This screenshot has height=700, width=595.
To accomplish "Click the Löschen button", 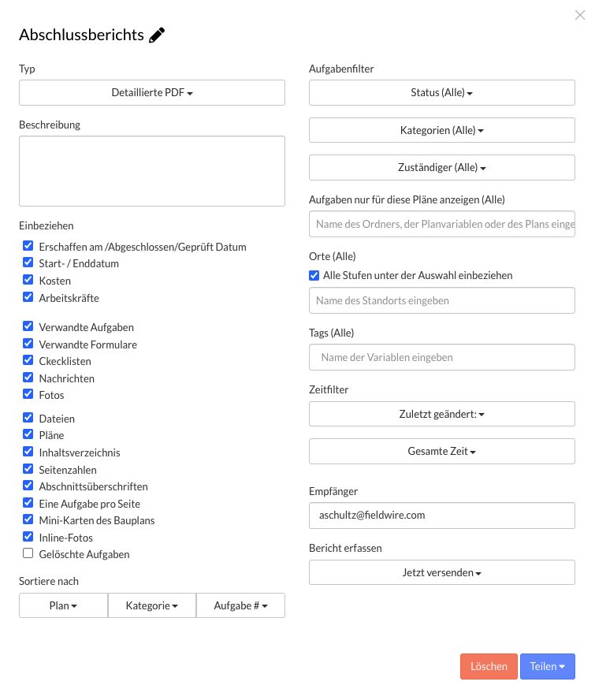I will (x=489, y=666).
